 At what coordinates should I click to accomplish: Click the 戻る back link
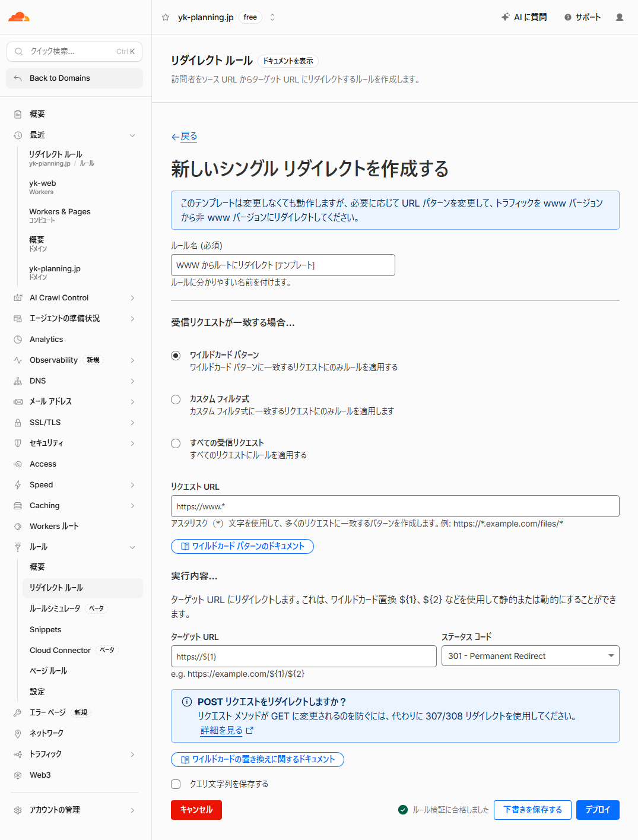[x=184, y=137]
